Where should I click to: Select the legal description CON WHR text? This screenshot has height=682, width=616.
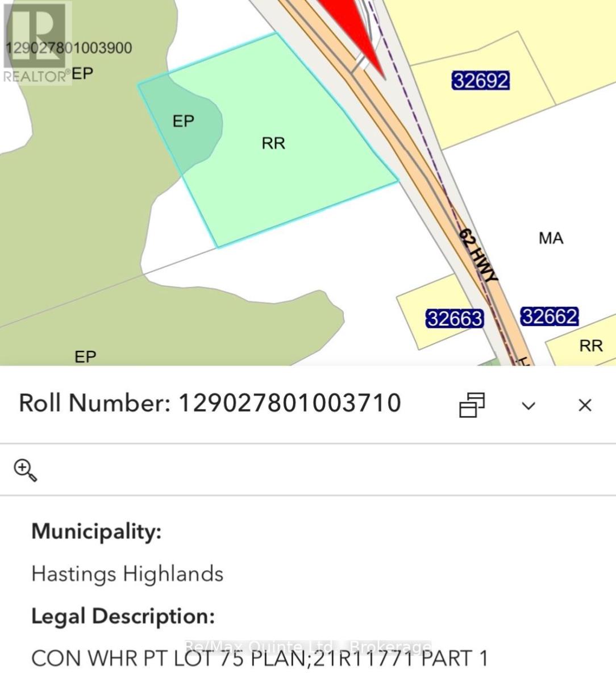[x=260, y=658]
